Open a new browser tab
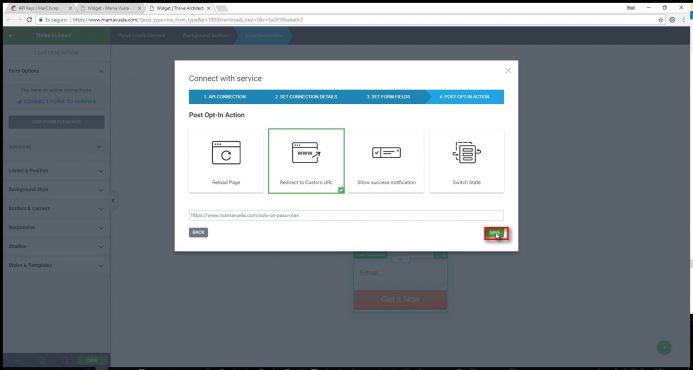 click(x=222, y=8)
